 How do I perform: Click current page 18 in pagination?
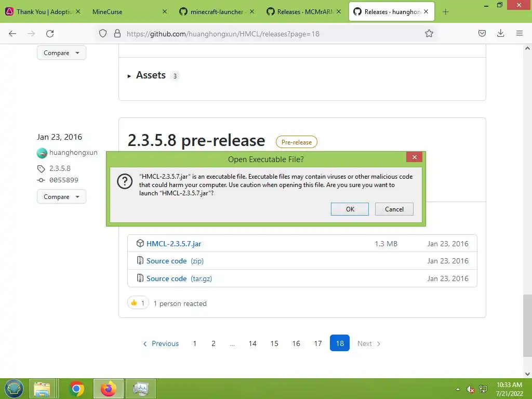pyautogui.click(x=340, y=343)
